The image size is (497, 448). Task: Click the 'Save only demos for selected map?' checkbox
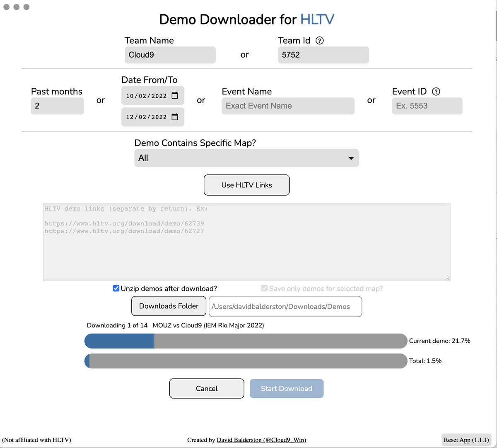pos(264,288)
